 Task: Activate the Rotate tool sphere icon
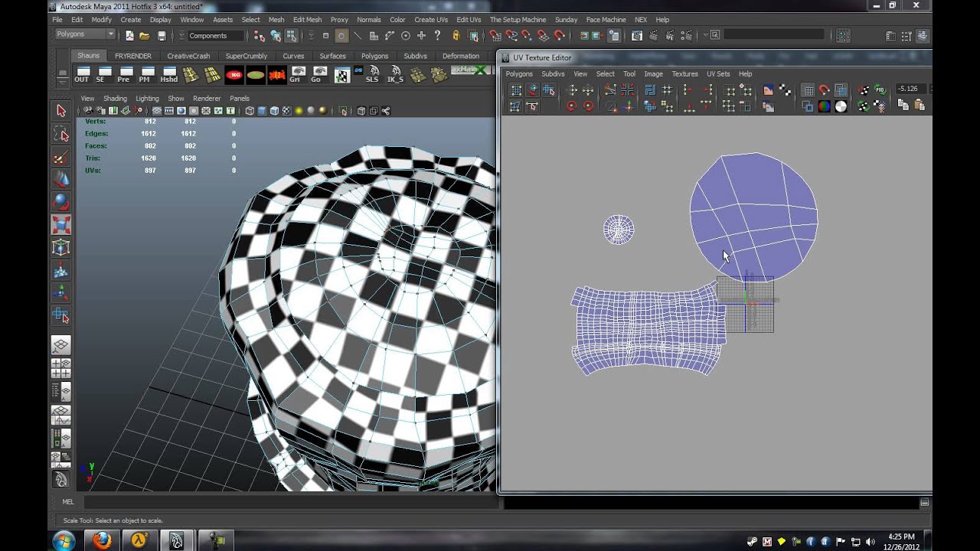(x=60, y=202)
